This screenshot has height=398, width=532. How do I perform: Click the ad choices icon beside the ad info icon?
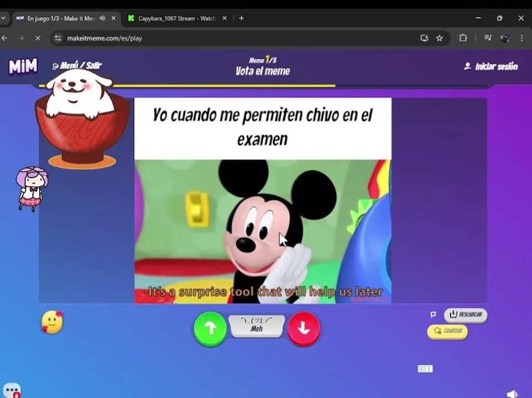point(429,369)
